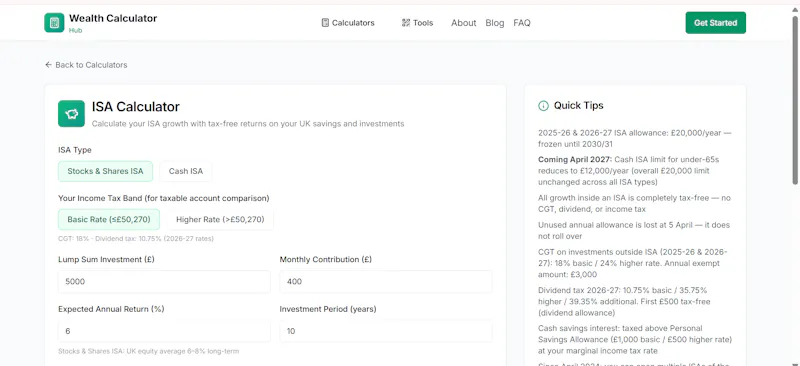Click the Wealth Calculator Hub logo icon
The height and width of the screenshot is (366, 800).
click(54, 23)
